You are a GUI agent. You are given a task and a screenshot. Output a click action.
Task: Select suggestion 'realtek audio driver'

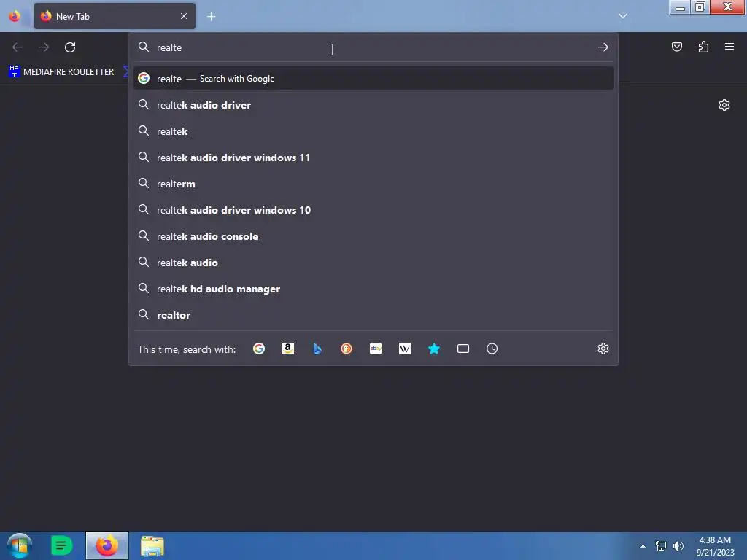point(373,105)
